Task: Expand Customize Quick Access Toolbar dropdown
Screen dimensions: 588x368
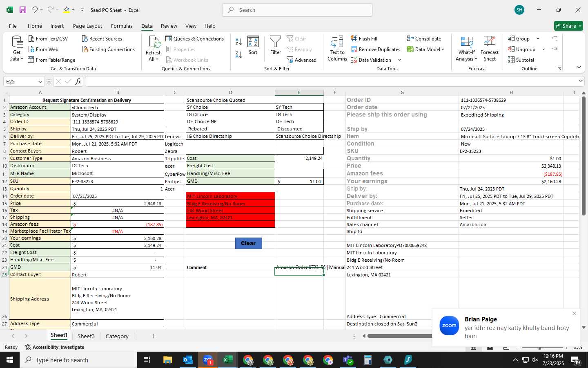Action: click(x=82, y=10)
